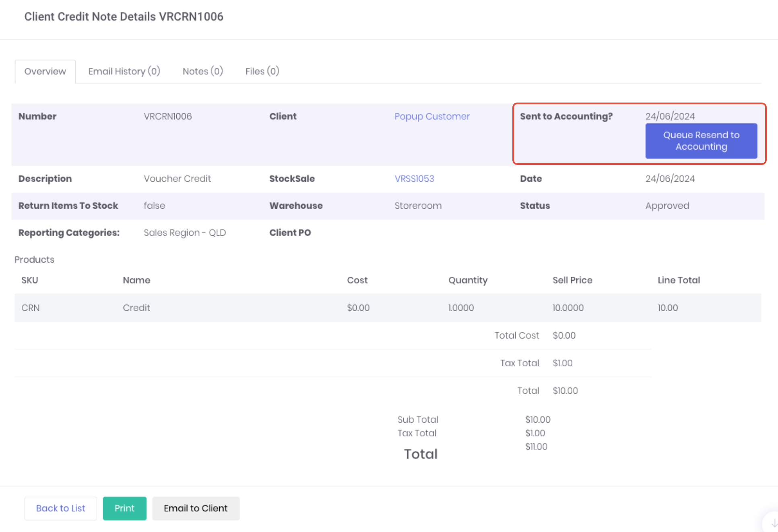Open the Notes (0) tab
Viewport: 778px width, 532px height.
[x=202, y=72]
